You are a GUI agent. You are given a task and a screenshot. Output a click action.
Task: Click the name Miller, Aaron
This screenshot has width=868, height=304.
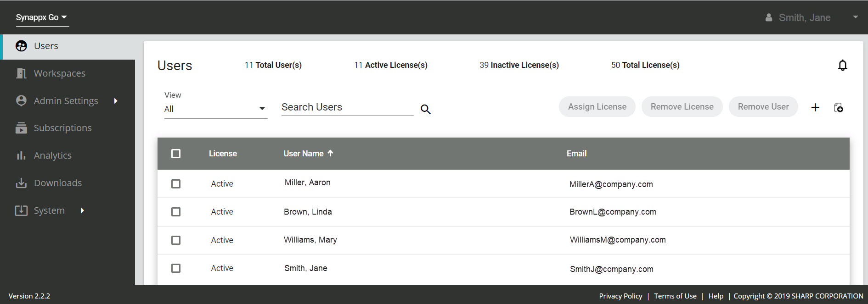point(308,182)
